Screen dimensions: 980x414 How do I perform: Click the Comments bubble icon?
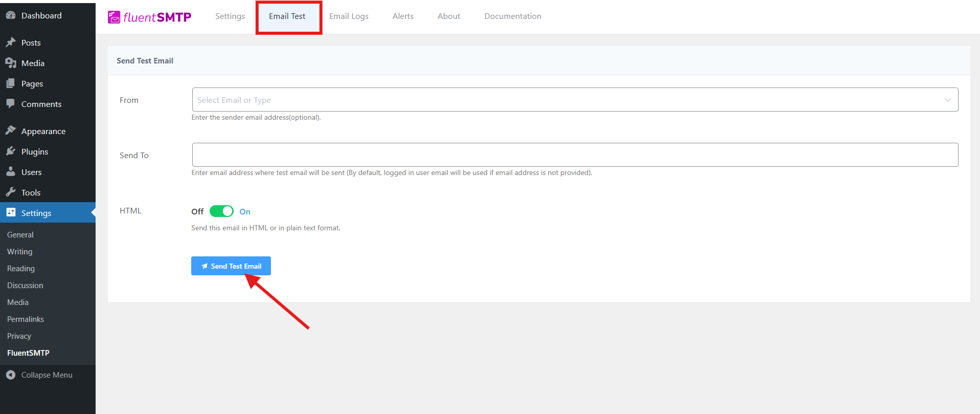(11, 104)
